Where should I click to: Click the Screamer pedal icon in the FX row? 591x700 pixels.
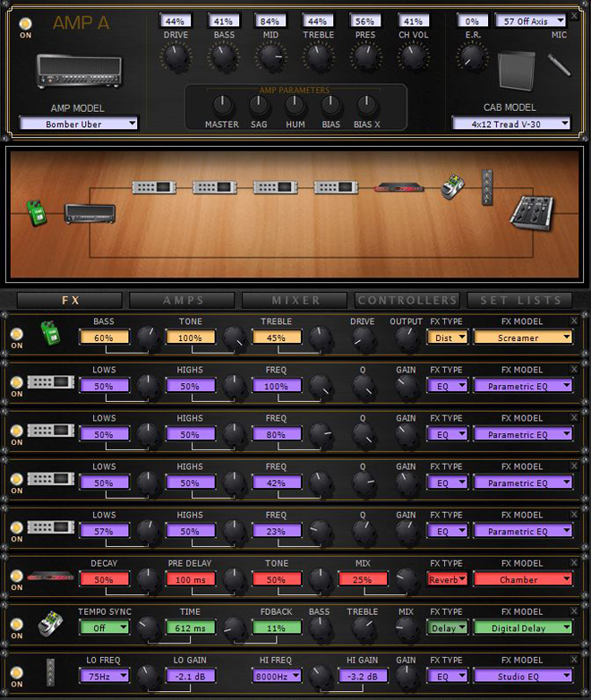50,333
